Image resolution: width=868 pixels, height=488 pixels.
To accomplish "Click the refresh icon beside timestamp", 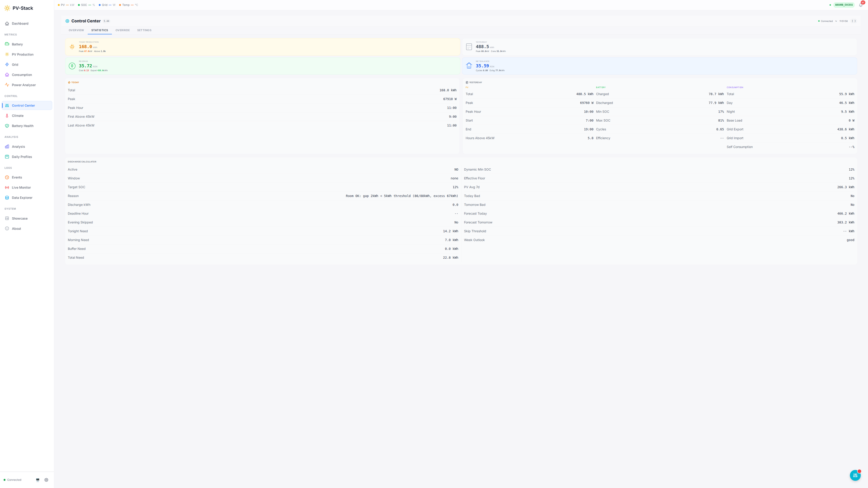I will [x=836, y=21].
